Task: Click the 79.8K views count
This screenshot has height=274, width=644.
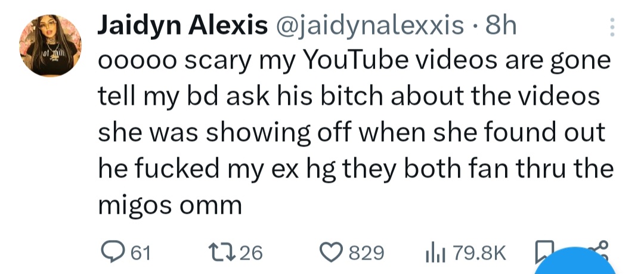Action: (479, 253)
